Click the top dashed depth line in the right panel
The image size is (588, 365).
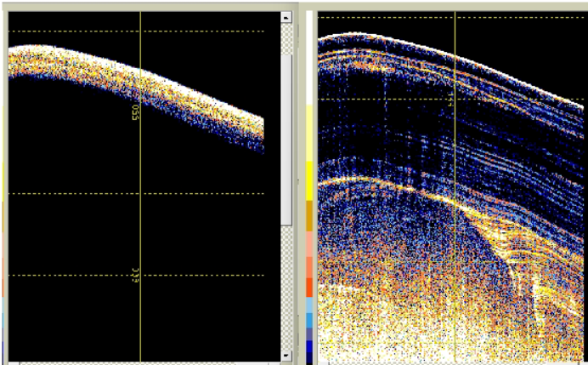coord(382,16)
